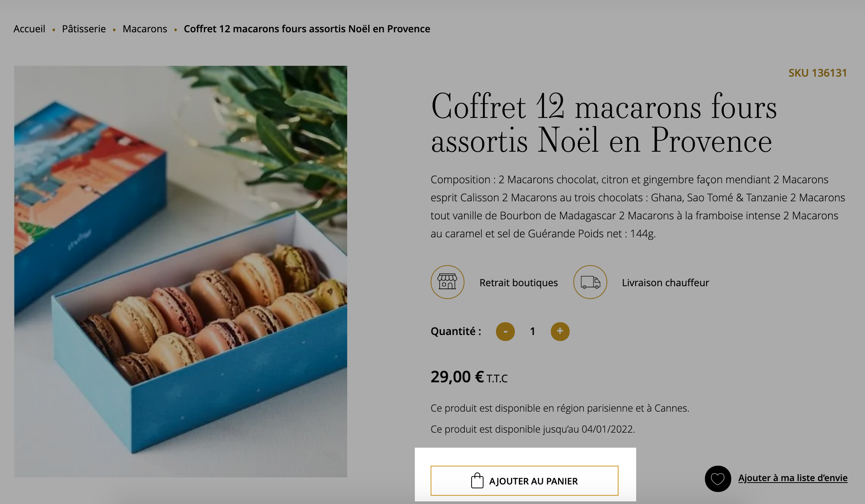Increase quantity with the plus button
This screenshot has width=865, height=504.
[560, 332]
